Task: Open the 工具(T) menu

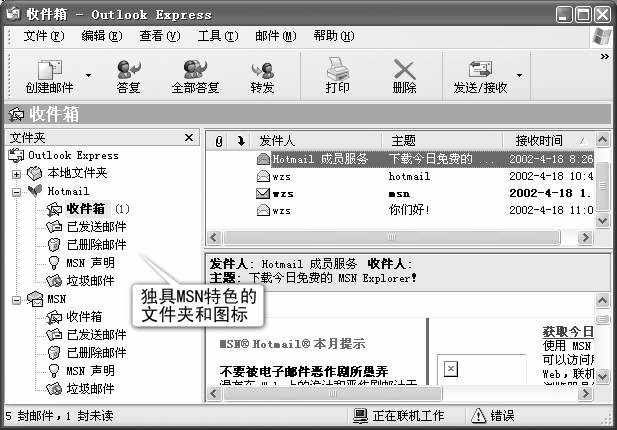Action: coord(218,36)
